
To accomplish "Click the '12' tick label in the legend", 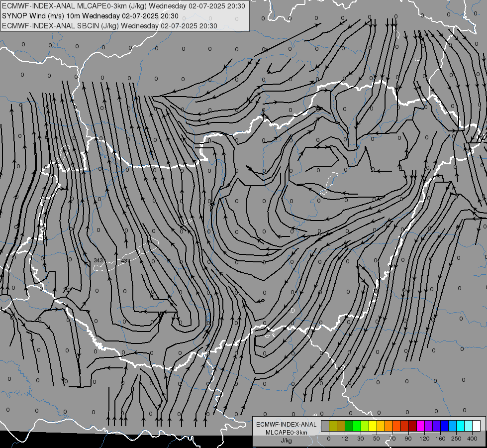I will [345, 439].
